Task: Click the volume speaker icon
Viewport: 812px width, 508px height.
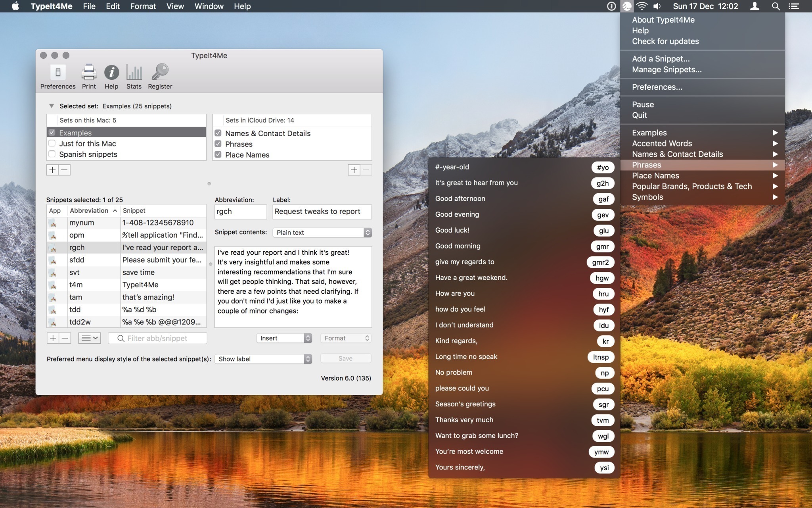Action: [657, 6]
